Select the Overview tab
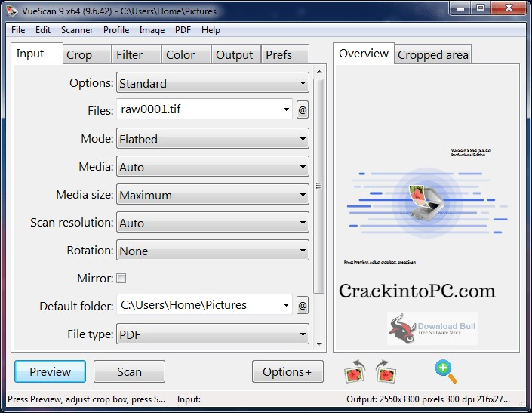The height and width of the screenshot is (413, 532). coord(364,54)
